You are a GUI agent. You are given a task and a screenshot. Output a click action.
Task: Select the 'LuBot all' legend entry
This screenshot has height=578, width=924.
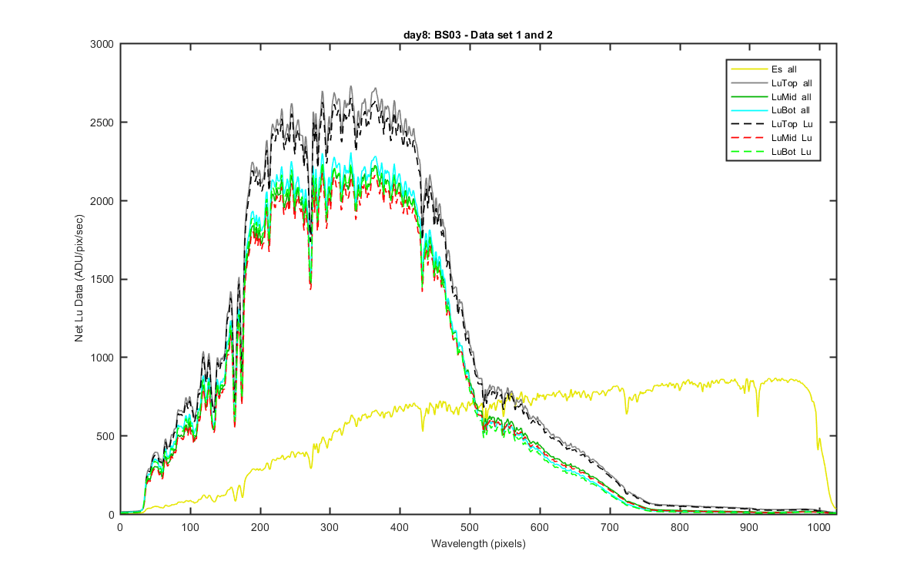pyautogui.click(x=772, y=110)
